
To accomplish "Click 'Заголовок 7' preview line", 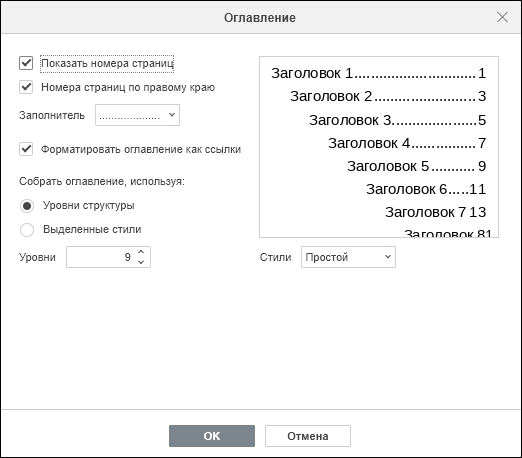I will pos(435,212).
